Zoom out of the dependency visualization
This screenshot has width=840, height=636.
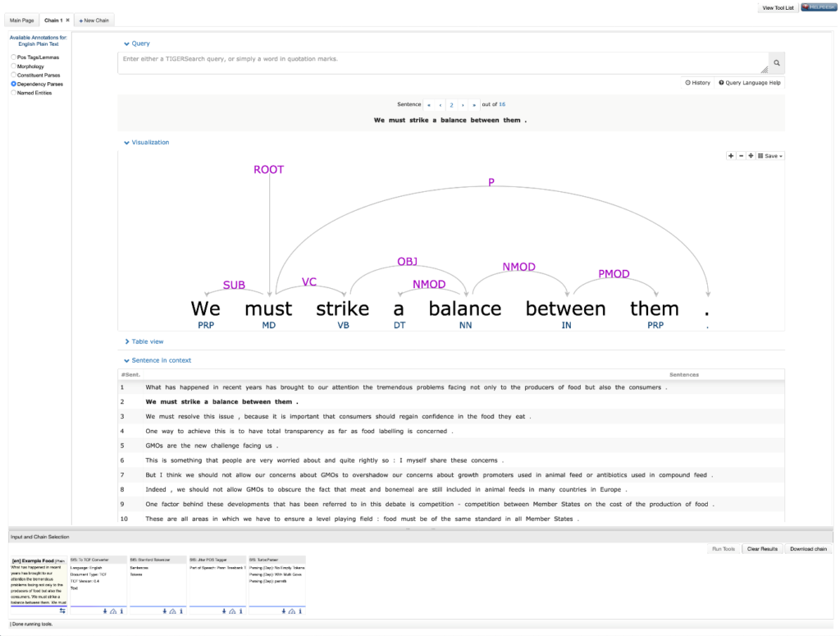pos(741,156)
